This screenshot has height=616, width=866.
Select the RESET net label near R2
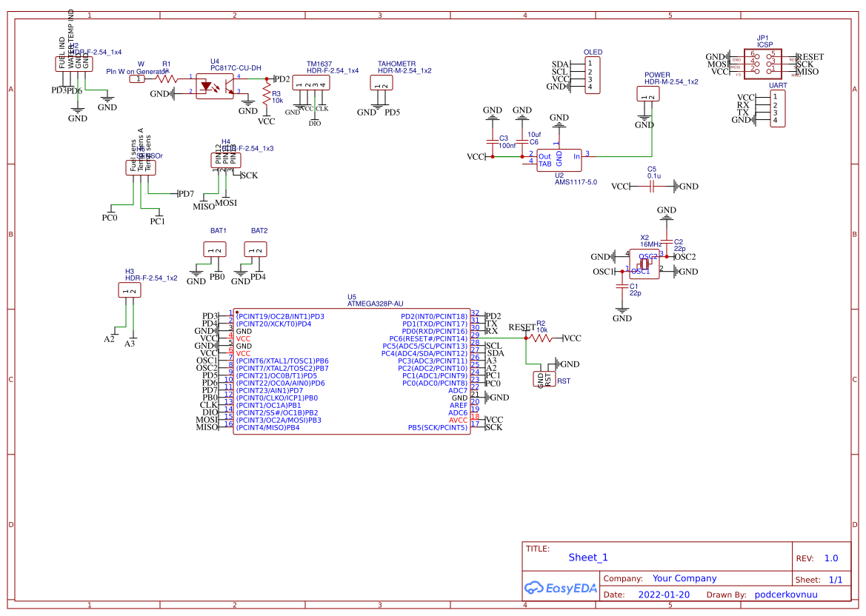522,325
